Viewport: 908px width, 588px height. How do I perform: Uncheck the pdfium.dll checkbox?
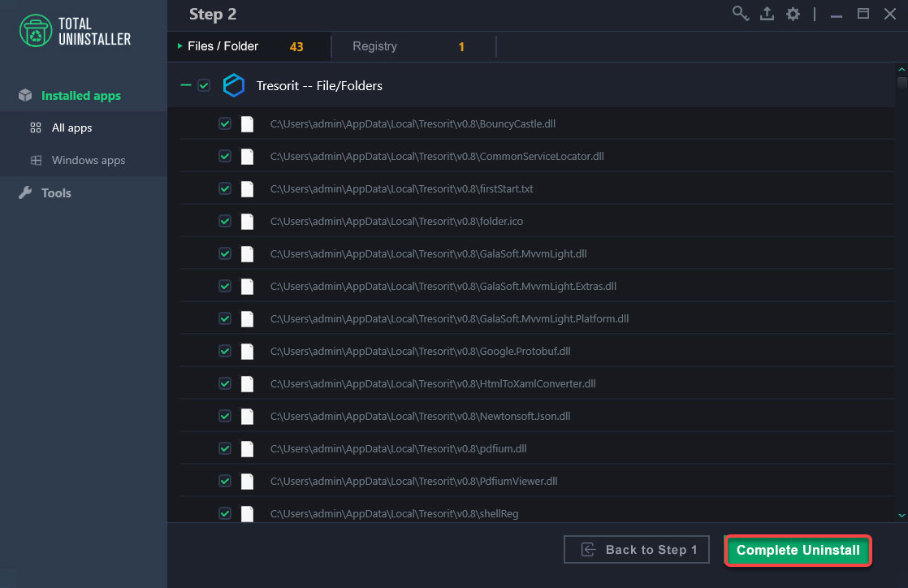[225, 447]
